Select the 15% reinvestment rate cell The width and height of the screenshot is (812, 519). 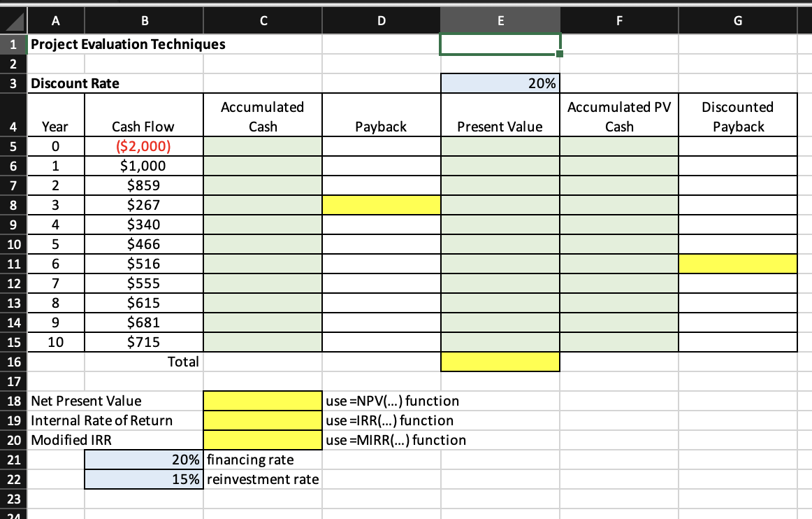[143, 479]
